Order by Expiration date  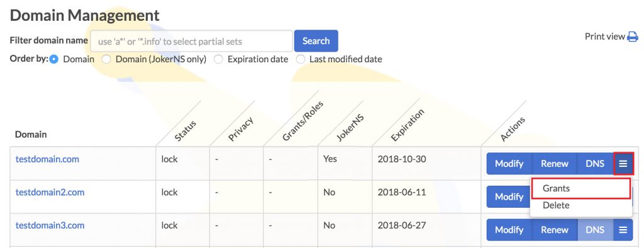[218, 59]
